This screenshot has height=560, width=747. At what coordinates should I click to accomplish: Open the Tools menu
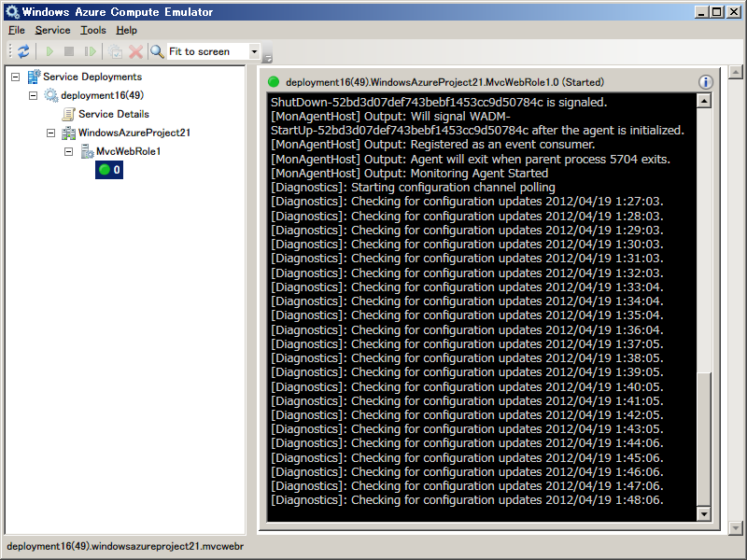pos(93,30)
